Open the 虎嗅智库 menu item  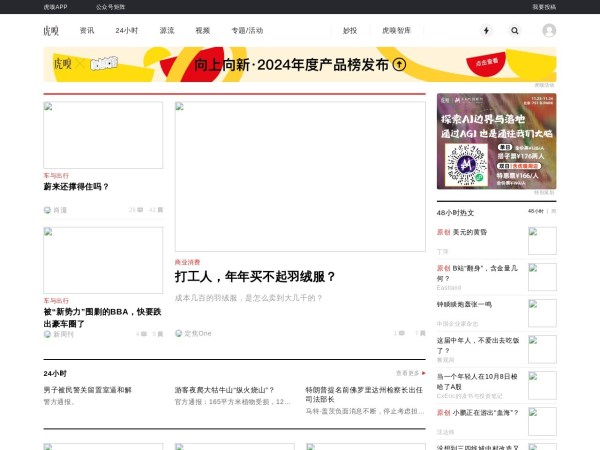tap(396, 31)
